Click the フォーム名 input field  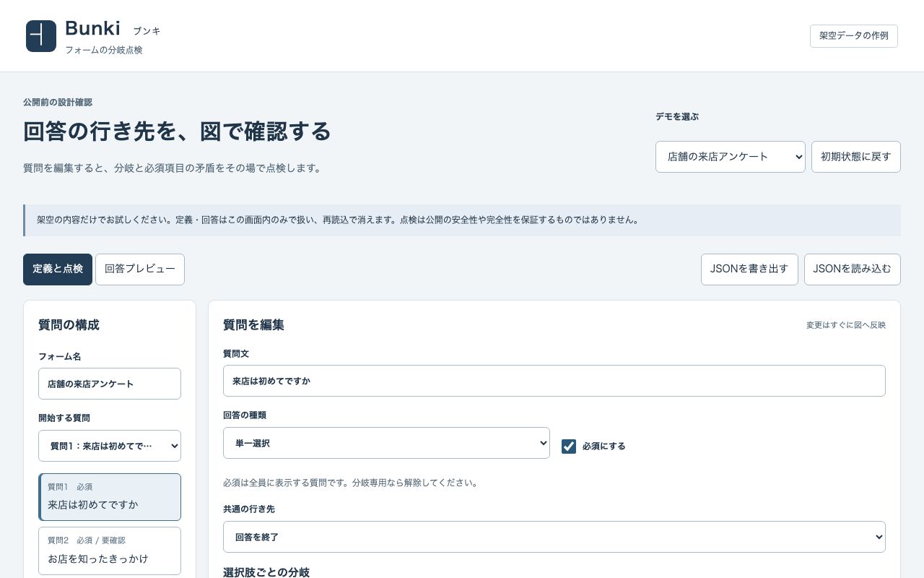tap(110, 384)
